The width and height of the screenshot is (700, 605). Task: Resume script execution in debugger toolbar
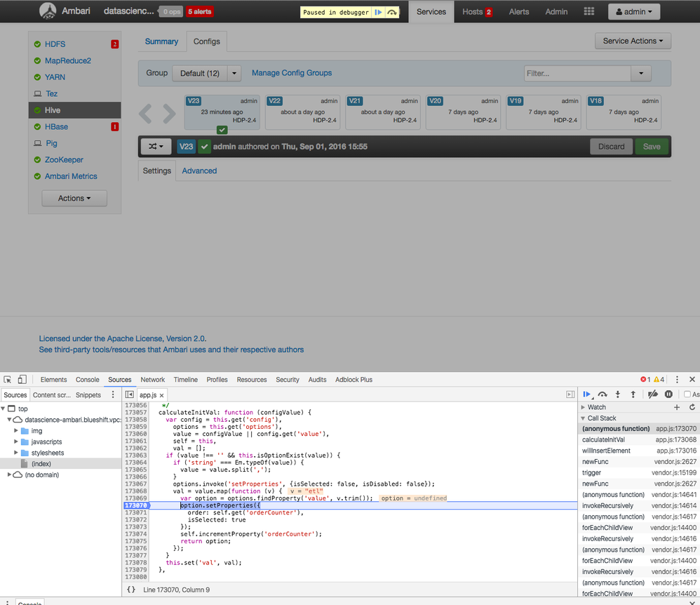(x=586, y=394)
